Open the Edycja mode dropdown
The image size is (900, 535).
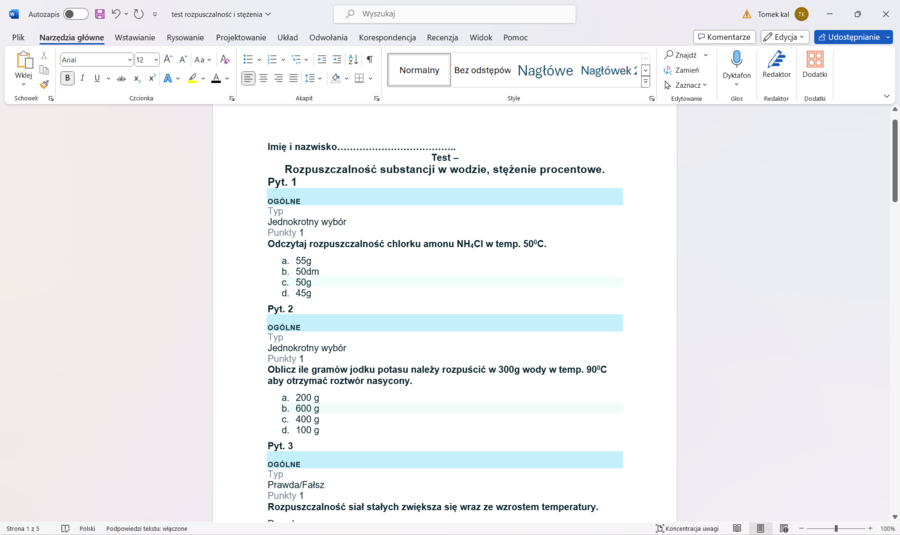coord(784,37)
